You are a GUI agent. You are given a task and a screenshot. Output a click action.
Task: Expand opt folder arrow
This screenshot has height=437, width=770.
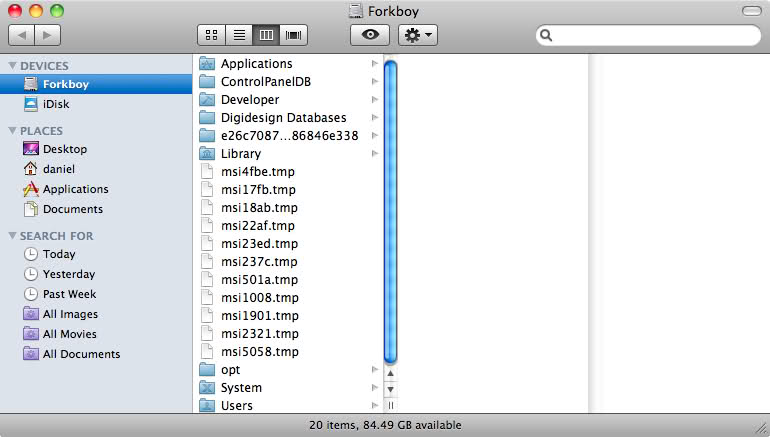(x=375, y=370)
